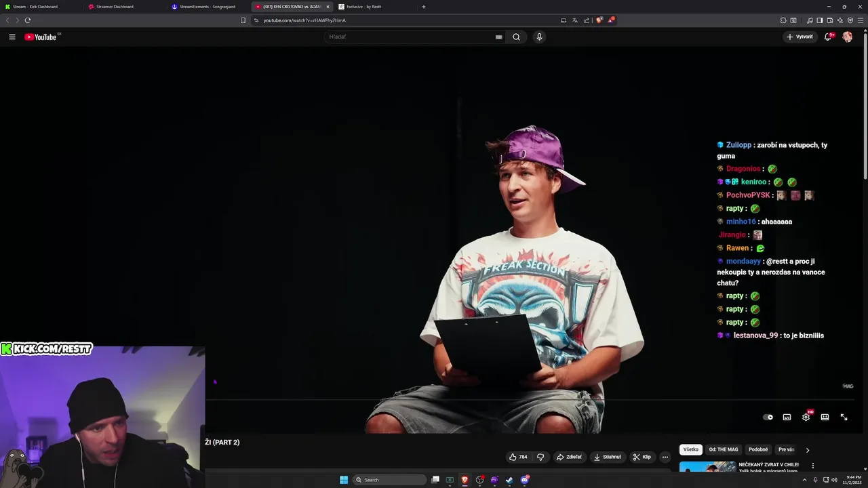Go back in browser history

point(7,20)
